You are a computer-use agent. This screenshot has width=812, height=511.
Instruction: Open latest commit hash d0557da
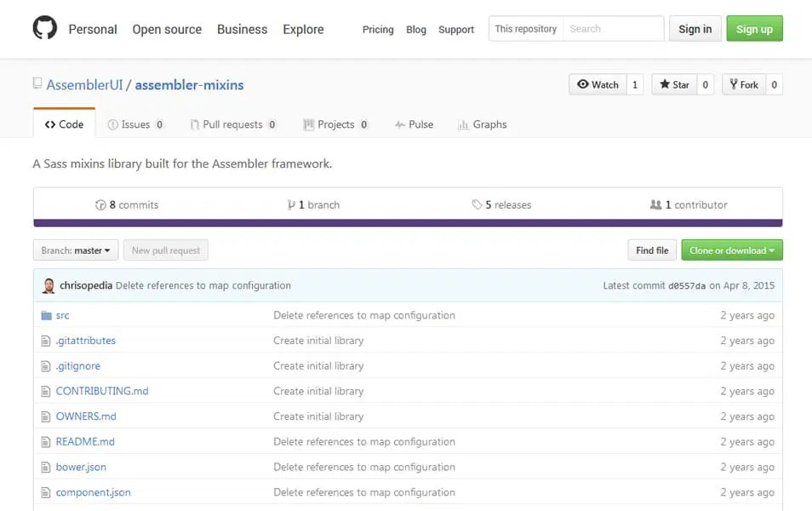(687, 286)
